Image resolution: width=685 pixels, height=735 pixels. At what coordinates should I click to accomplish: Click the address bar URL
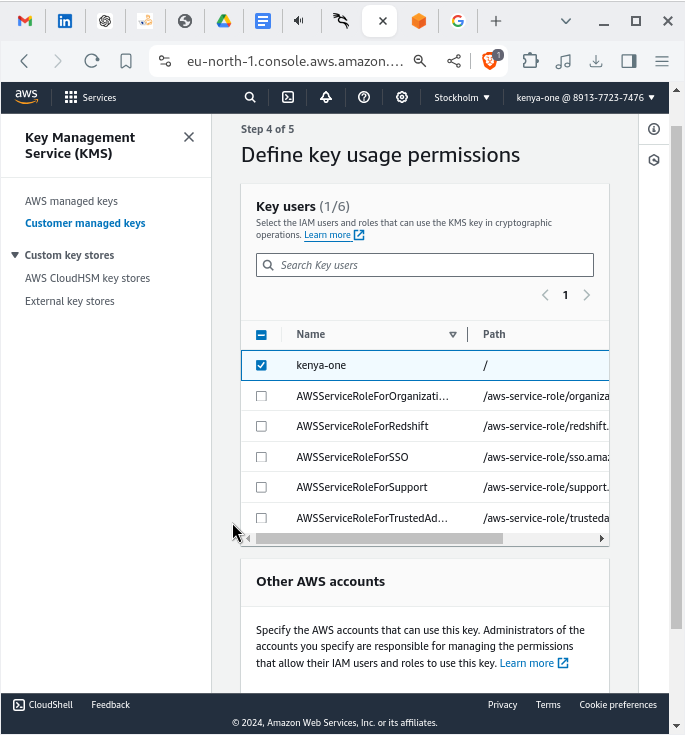click(x=295, y=61)
